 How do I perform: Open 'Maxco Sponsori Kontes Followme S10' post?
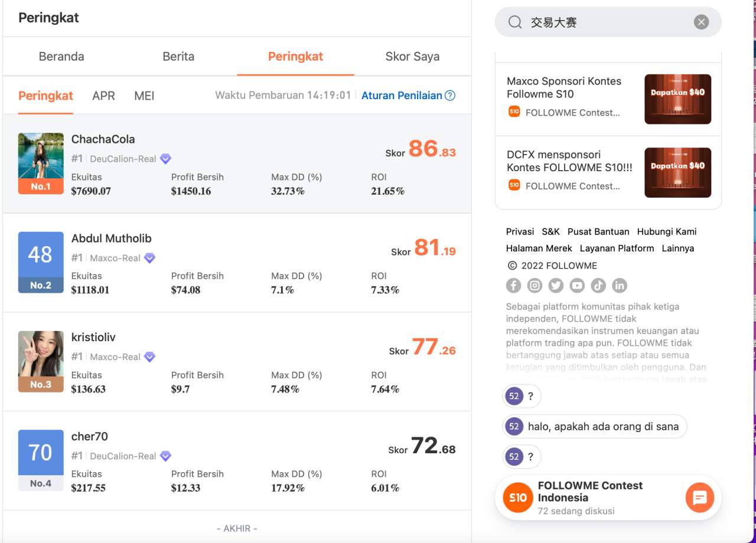coord(564,87)
